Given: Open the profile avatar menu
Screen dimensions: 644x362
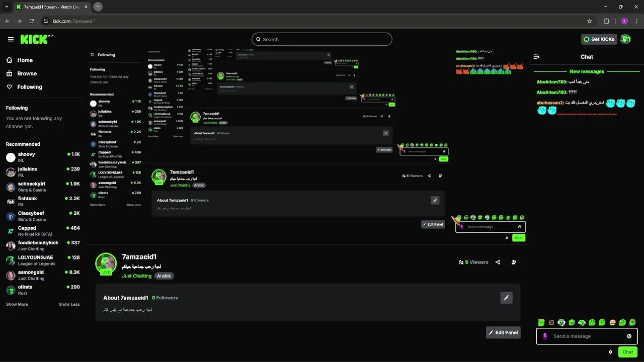Looking at the screenshot, I should click(625, 39).
